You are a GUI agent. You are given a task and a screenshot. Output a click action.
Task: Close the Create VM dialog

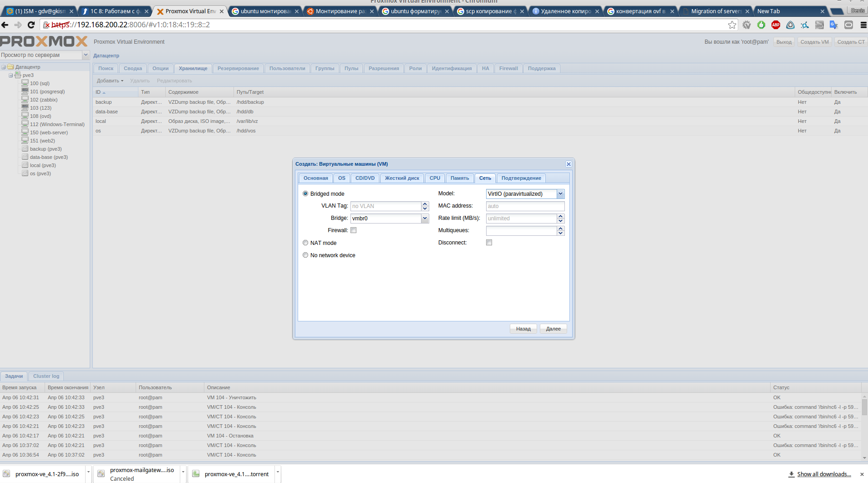[569, 164]
